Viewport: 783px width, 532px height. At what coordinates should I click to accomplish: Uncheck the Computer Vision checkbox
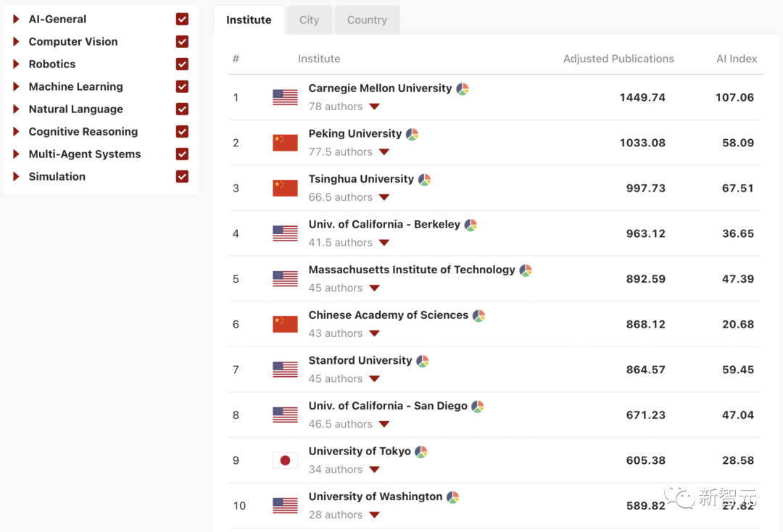tap(182, 42)
